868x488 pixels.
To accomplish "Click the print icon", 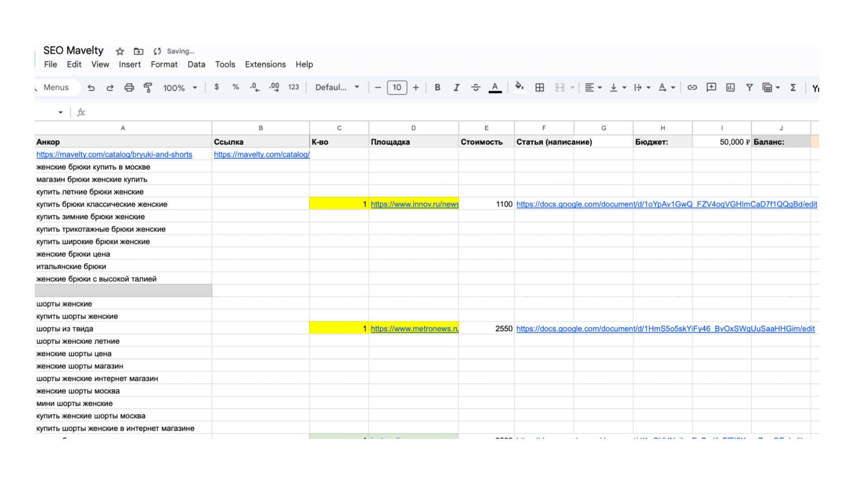I will pos(129,88).
